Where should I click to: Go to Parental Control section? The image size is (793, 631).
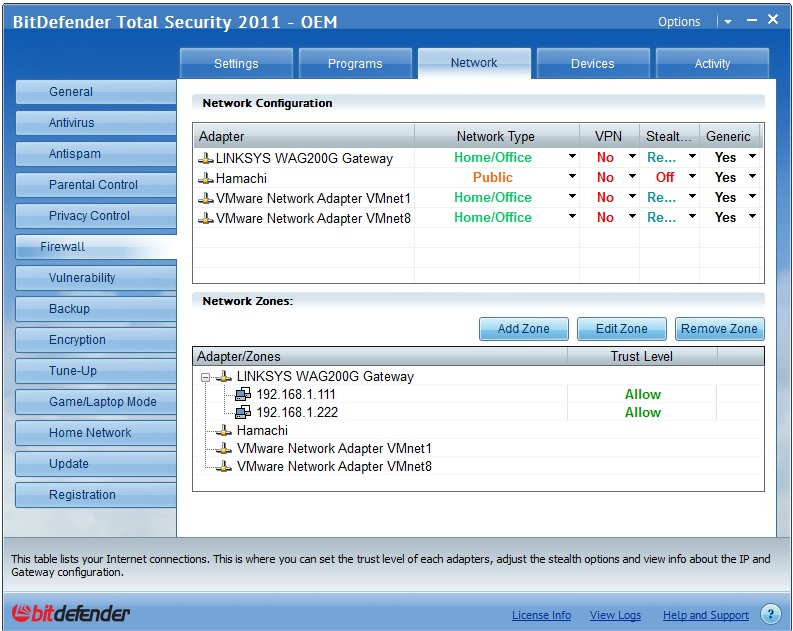tap(96, 185)
